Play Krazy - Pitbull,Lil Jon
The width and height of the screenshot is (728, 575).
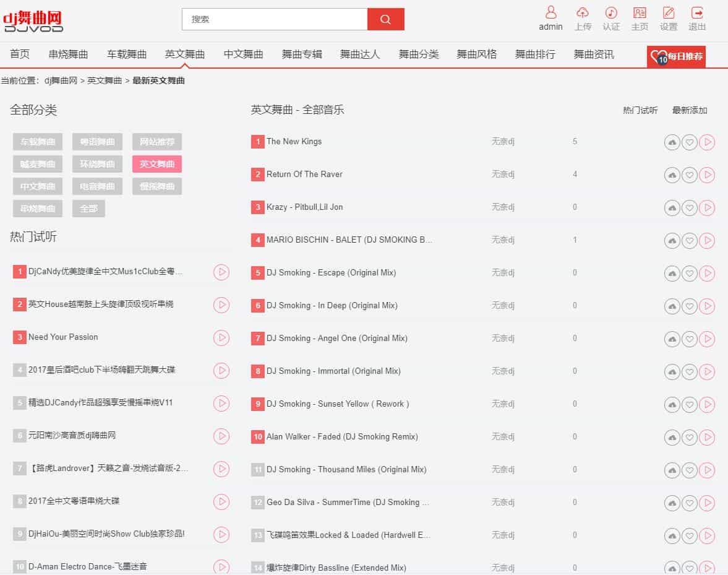click(x=706, y=208)
